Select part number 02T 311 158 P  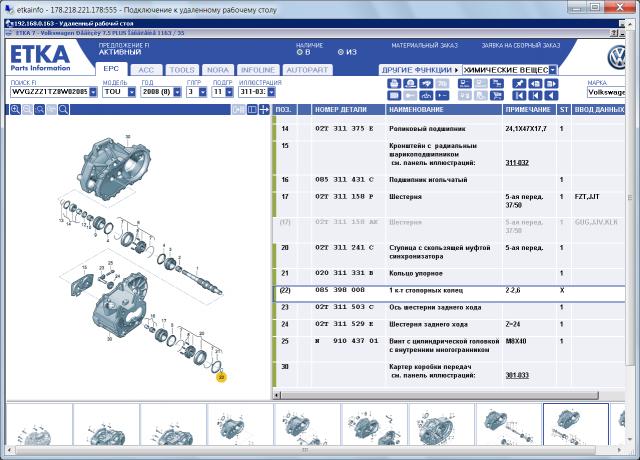[344, 197]
